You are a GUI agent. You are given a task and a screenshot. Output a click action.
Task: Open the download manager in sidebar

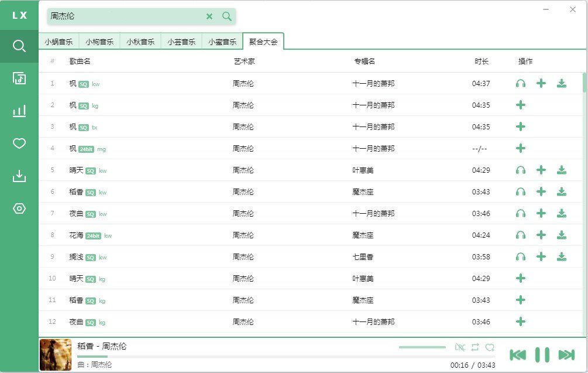[19, 176]
